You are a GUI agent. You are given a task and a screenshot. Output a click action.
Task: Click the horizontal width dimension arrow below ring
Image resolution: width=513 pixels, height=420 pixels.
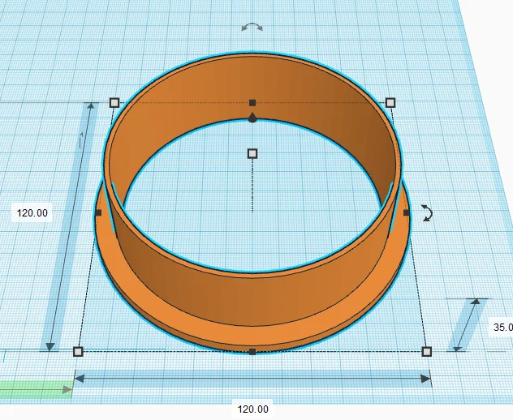pos(252,379)
